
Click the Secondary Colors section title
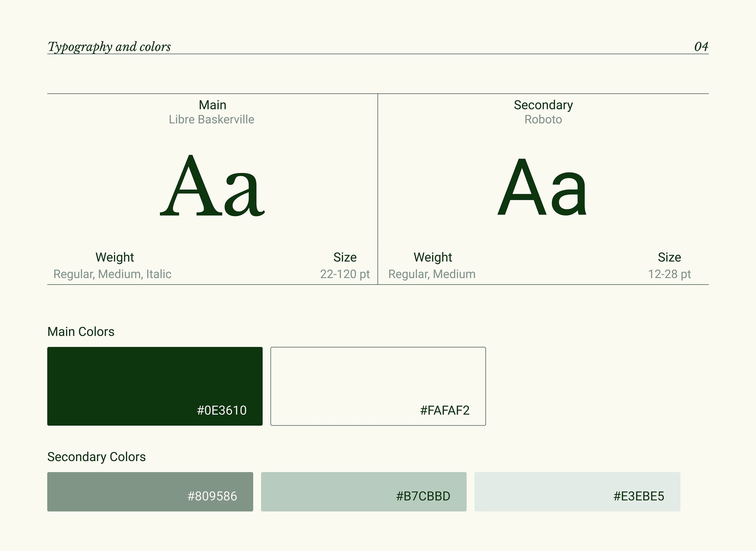click(96, 457)
